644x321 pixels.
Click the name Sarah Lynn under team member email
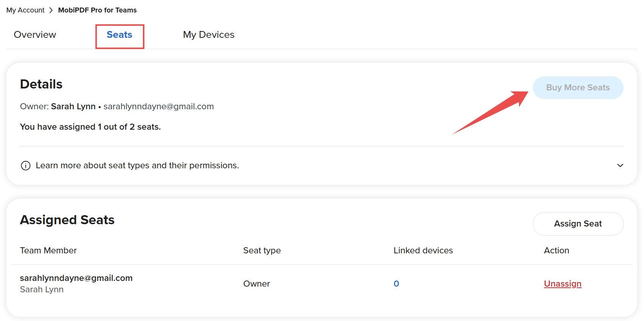click(42, 290)
